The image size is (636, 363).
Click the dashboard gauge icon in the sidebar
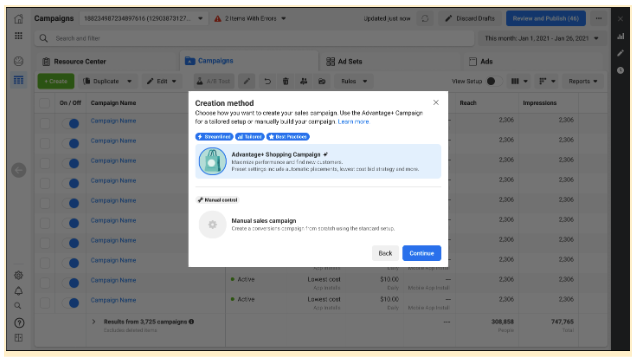pyautogui.click(x=19, y=61)
